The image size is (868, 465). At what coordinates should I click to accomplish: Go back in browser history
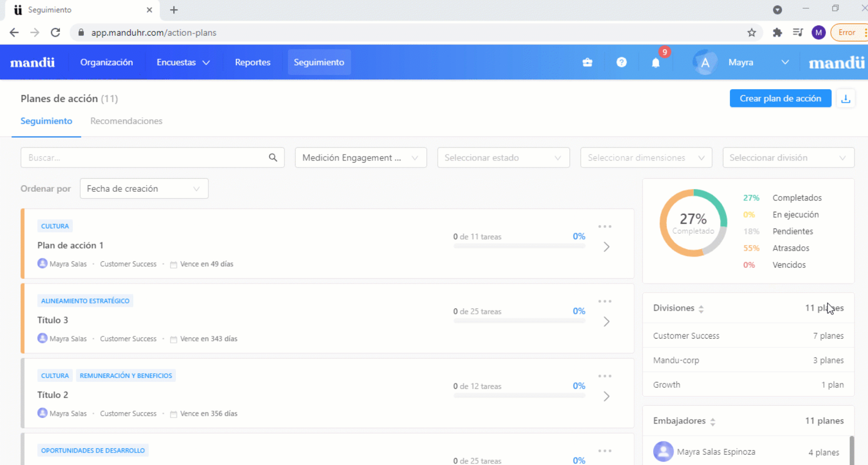14,32
